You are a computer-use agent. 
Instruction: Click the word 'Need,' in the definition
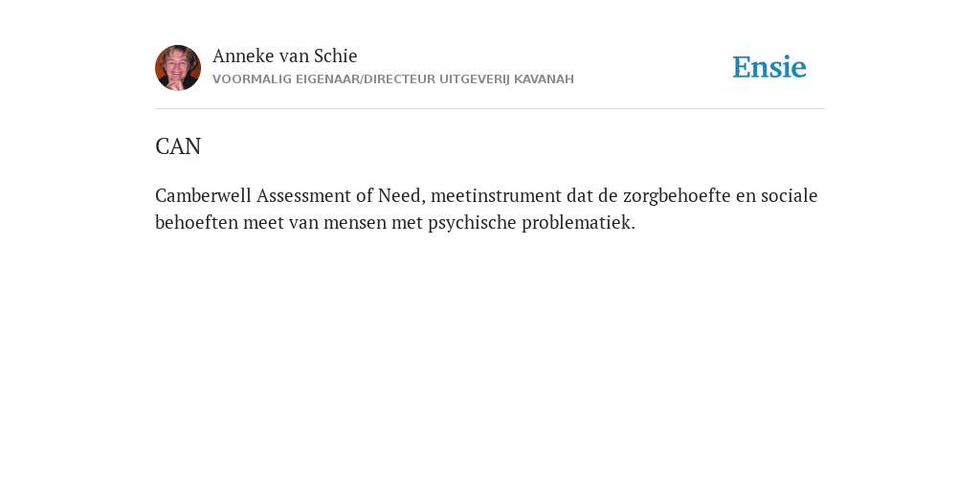(401, 195)
